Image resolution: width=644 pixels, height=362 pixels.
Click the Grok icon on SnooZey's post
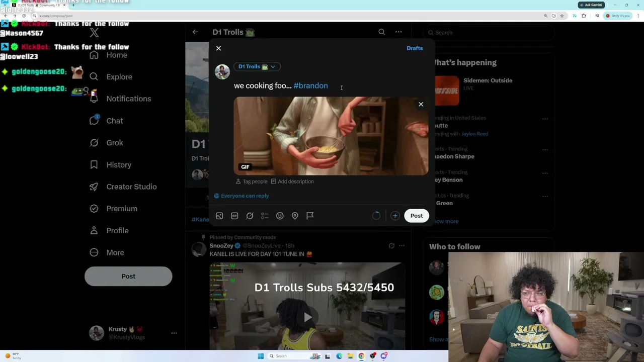[391, 246]
